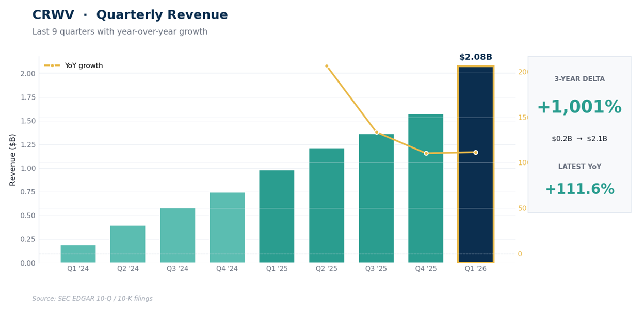Click the YoY growth marker at Q1 '26

475,152
